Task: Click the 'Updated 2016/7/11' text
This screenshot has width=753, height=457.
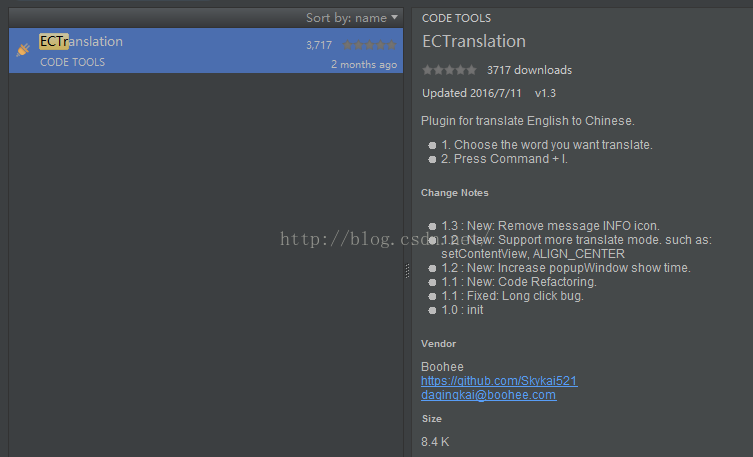Action: 471,93
